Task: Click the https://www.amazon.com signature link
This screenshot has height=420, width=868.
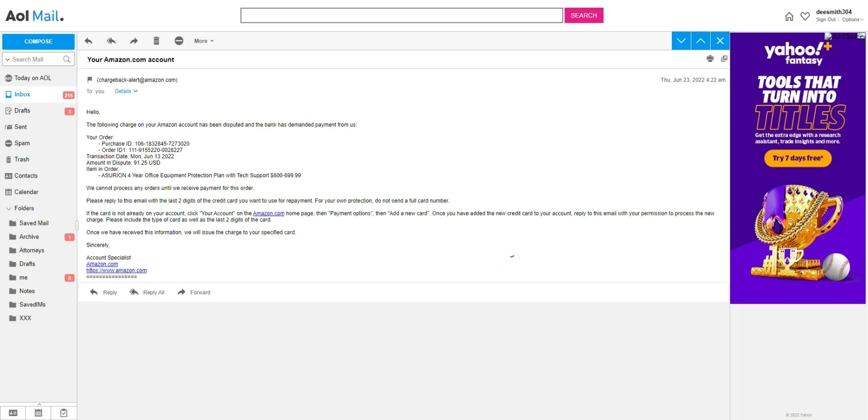Action: coord(117,270)
